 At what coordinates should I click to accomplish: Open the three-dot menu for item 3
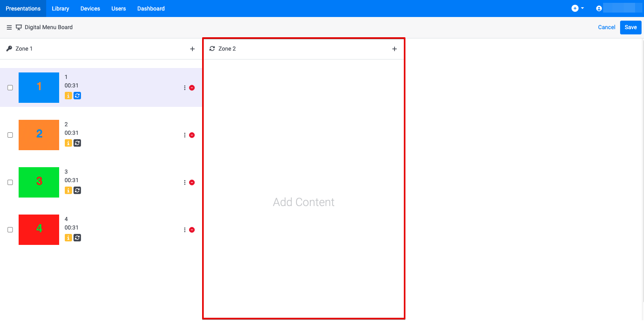(185, 183)
